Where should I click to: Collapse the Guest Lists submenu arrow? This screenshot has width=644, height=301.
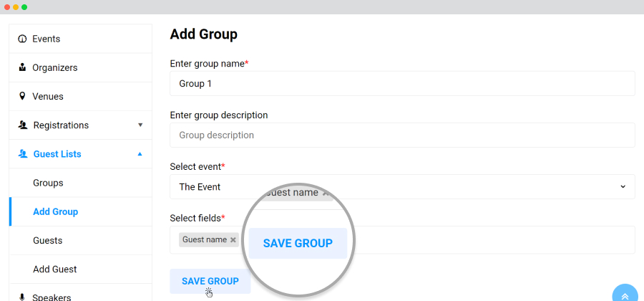(140, 154)
